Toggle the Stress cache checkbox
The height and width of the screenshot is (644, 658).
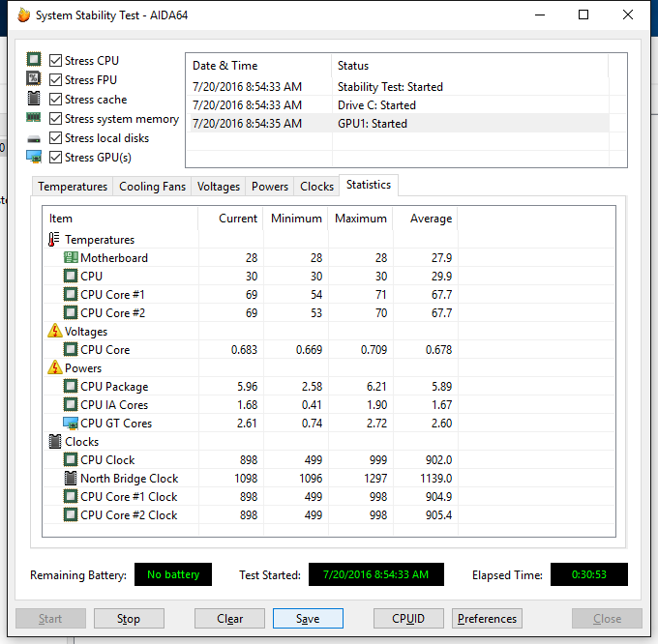tap(55, 100)
